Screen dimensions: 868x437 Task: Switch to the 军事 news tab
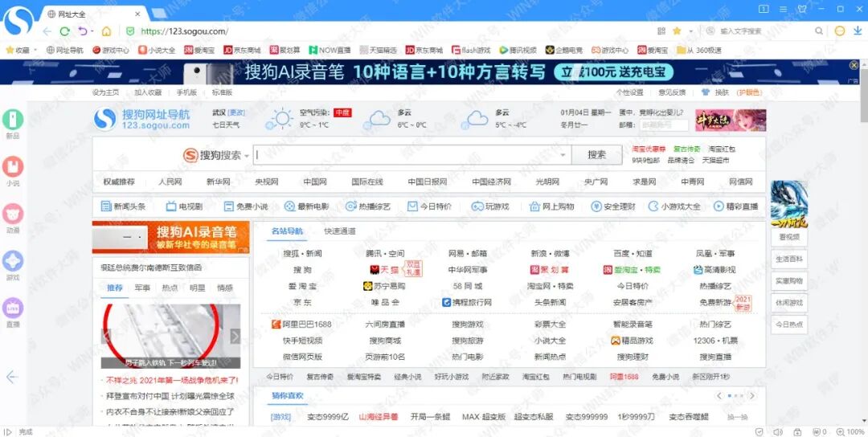click(x=142, y=288)
